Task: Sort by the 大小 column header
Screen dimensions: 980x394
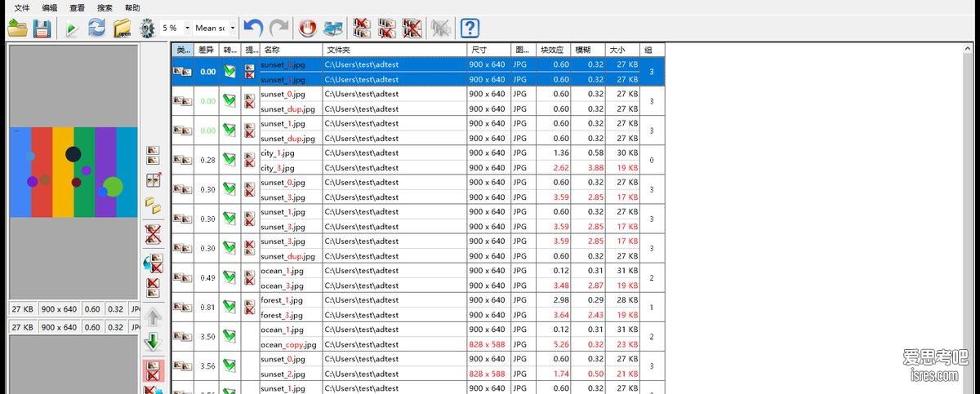Action: tap(623, 50)
